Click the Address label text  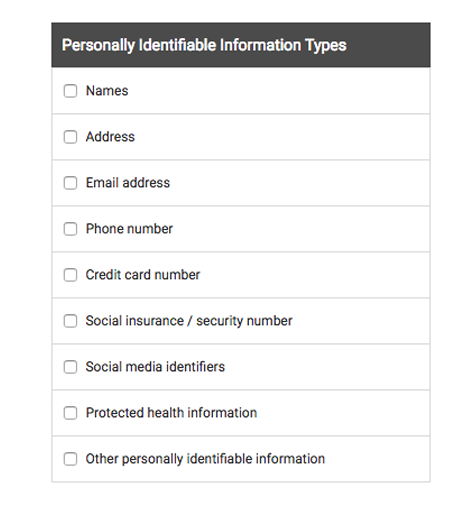pos(110,137)
